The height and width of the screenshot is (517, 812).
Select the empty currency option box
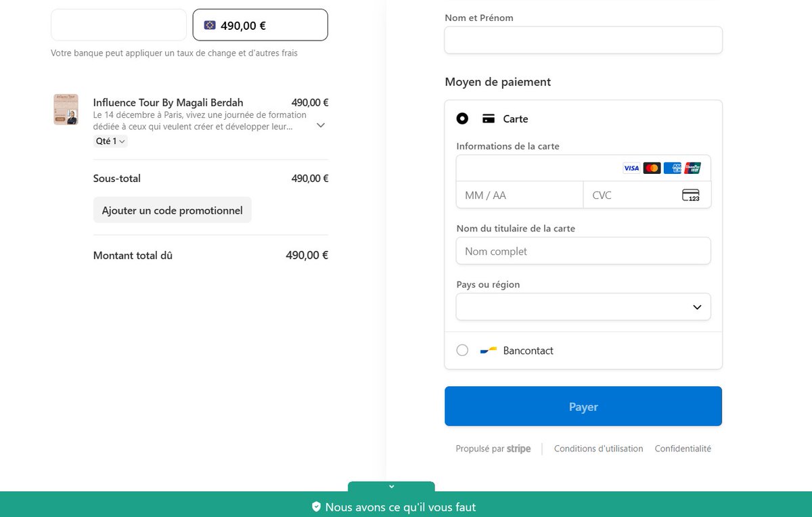118,25
